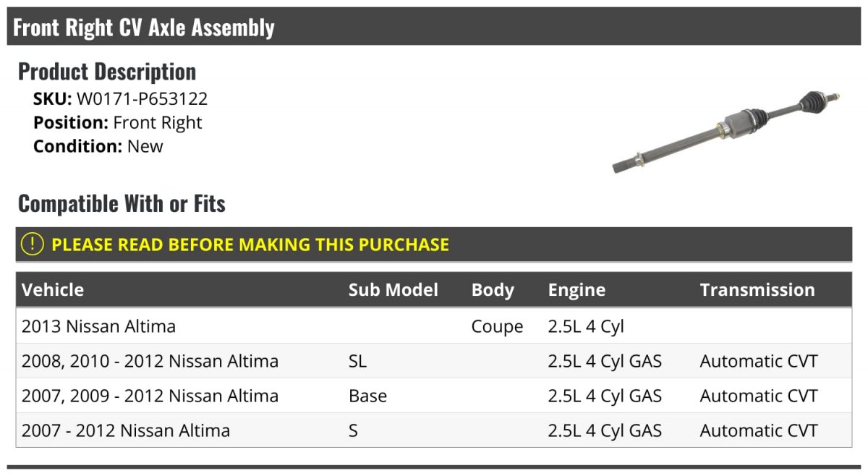Click the Transmission column header
The height and width of the screenshot is (476, 868).
(757, 290)
